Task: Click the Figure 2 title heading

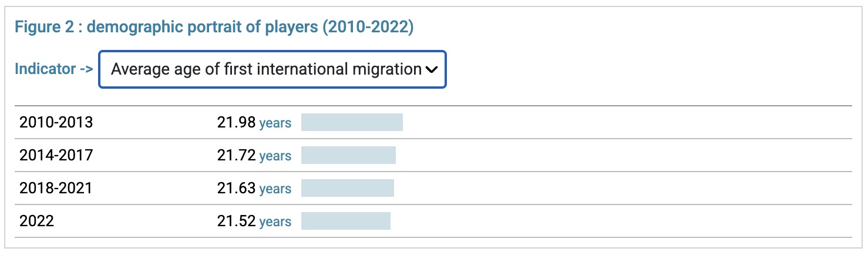Action: coord(214,28)
